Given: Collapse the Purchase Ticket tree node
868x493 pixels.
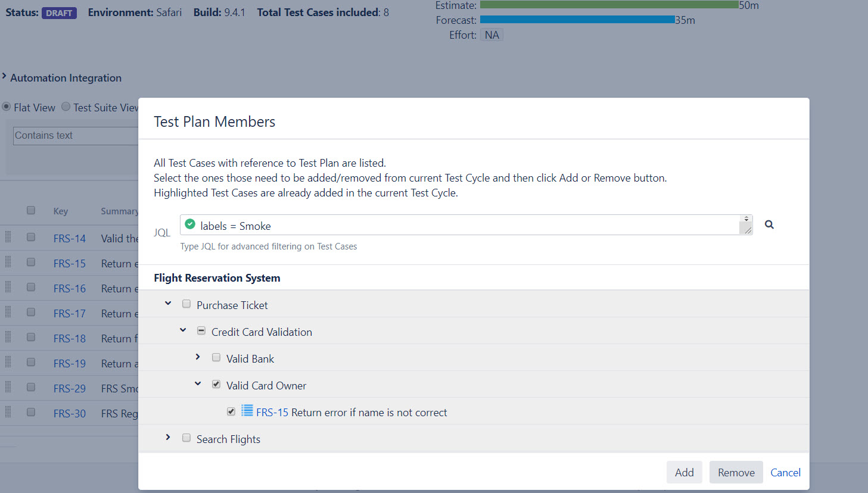Looking at the screenshot, I should 168,304.
